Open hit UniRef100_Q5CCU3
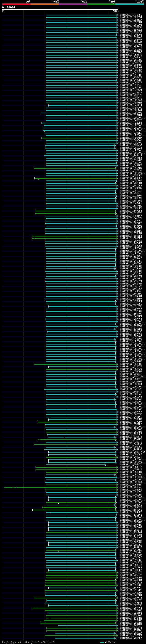This screenshot has width=146, height=644. (x=131, y=25)
